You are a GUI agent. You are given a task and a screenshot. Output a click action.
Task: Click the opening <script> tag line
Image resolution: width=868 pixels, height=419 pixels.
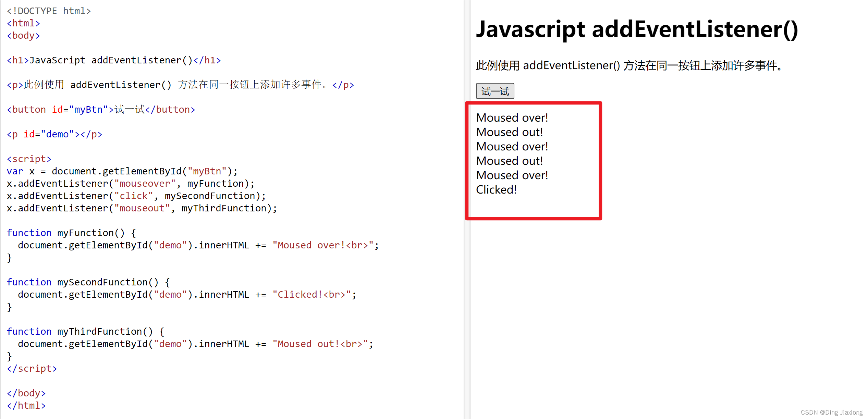click(29, 159)
